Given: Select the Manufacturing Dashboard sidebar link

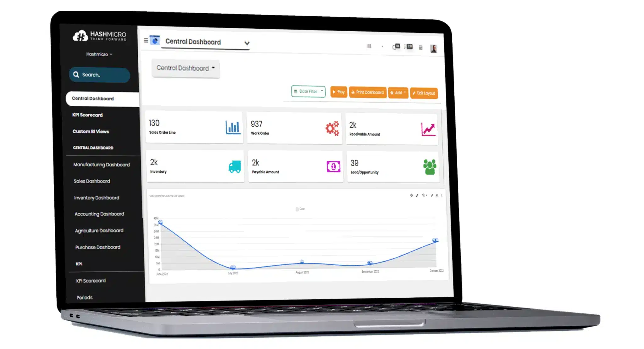Looking at the screenshot, I should click(x=102, y=164).
